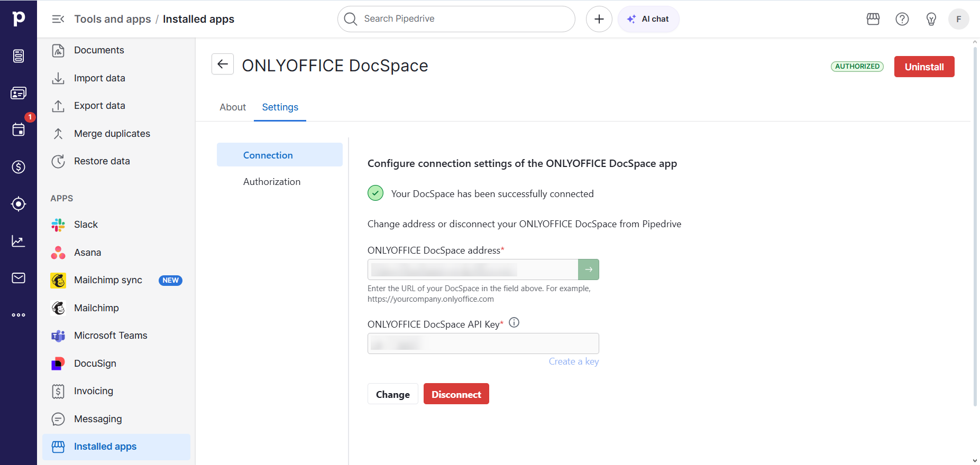Open the Asana app entry
This screenshot has height=465, width=980.
click(x=116, y=253)
